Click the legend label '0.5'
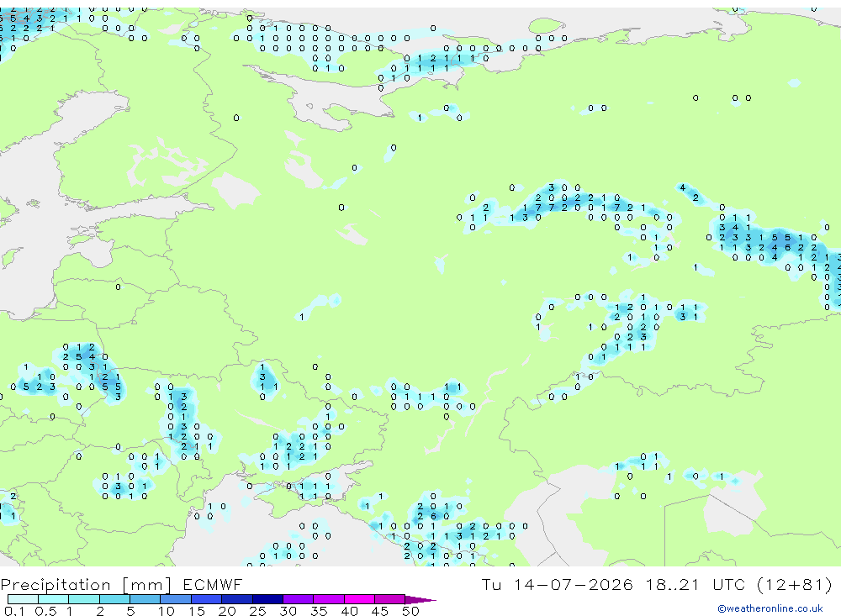 45,611
